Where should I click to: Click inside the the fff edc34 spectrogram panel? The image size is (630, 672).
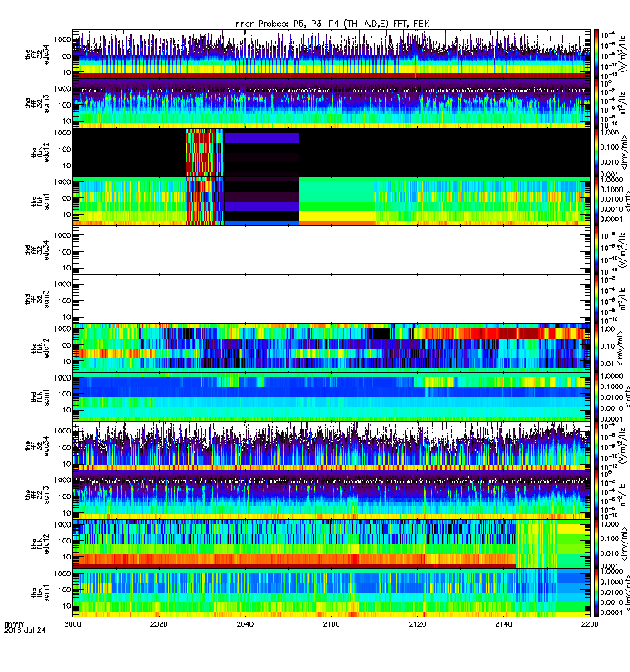(x=331, y=446)
